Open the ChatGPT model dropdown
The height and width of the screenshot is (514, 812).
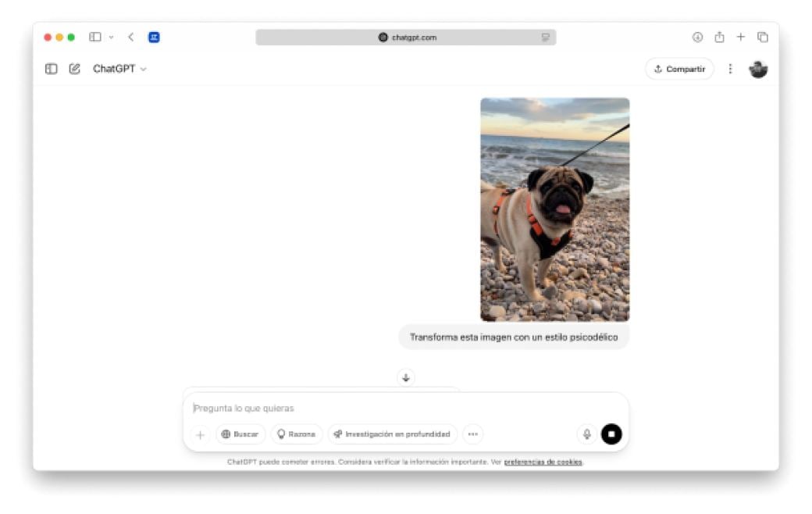(119, 69)
